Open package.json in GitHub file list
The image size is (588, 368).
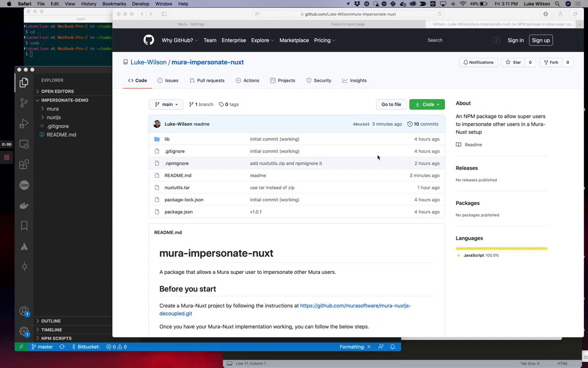(179, 212)
